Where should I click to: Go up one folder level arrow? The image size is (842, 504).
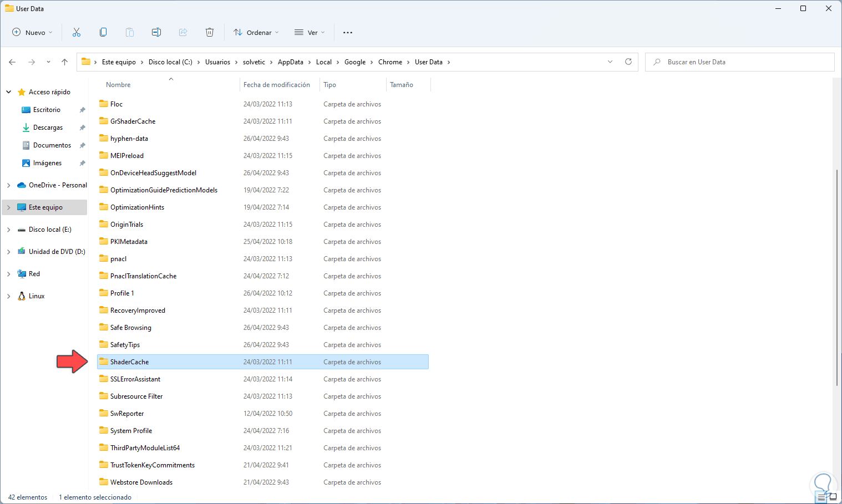point(65,62)
